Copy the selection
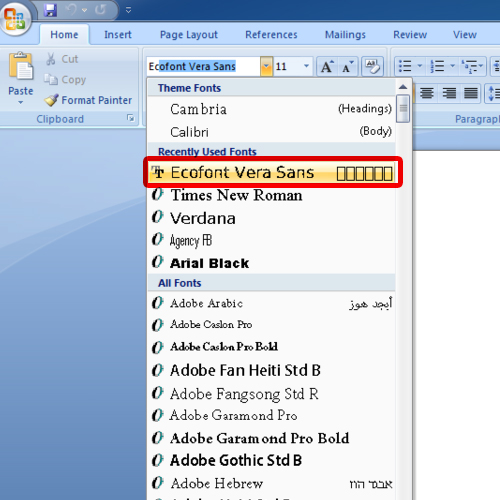Viewport: 500px width, 500px height. click(x=65, y=79)
